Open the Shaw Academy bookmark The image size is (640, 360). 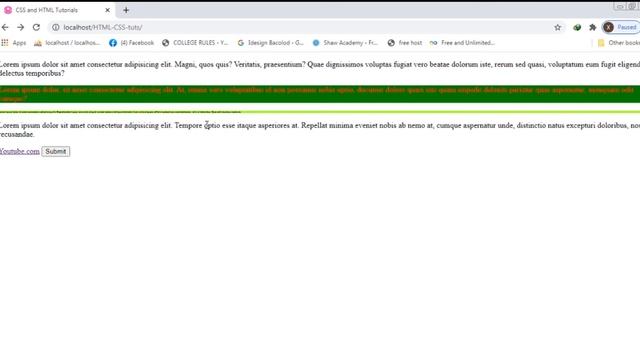point(346,43)
